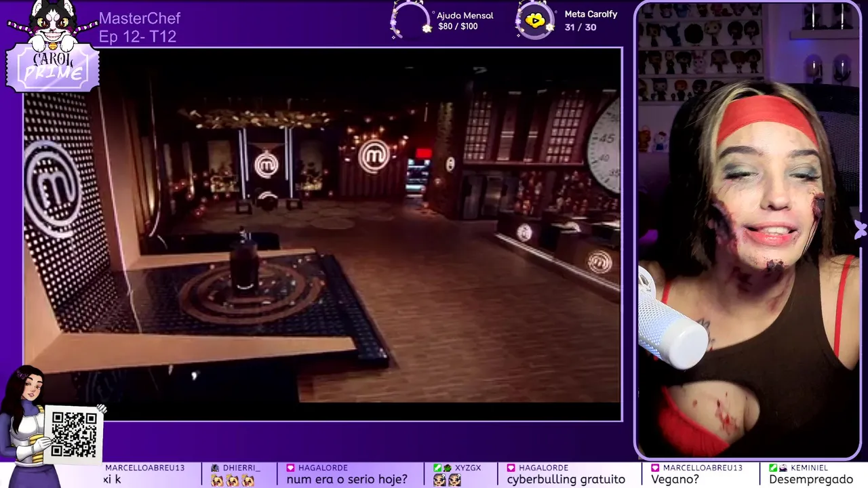Click the "Meta Carolfy" label
Viewport: 868px width, 488px height.
[x=591, y=14]
